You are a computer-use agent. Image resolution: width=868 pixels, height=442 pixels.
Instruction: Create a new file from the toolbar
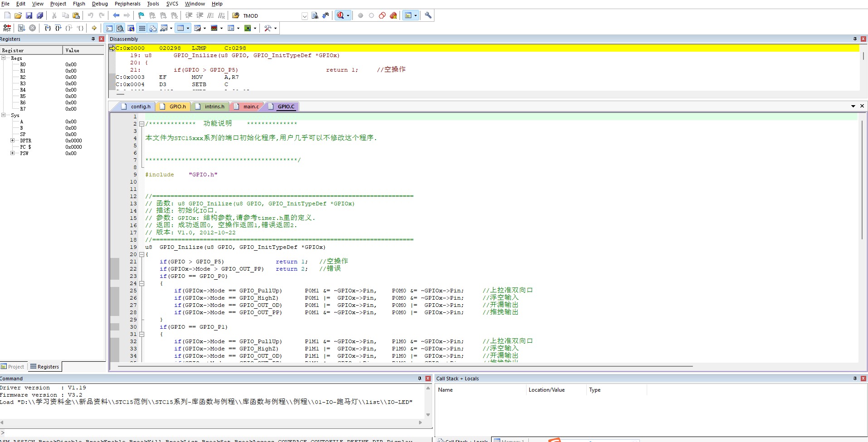[x=7, y=15]
